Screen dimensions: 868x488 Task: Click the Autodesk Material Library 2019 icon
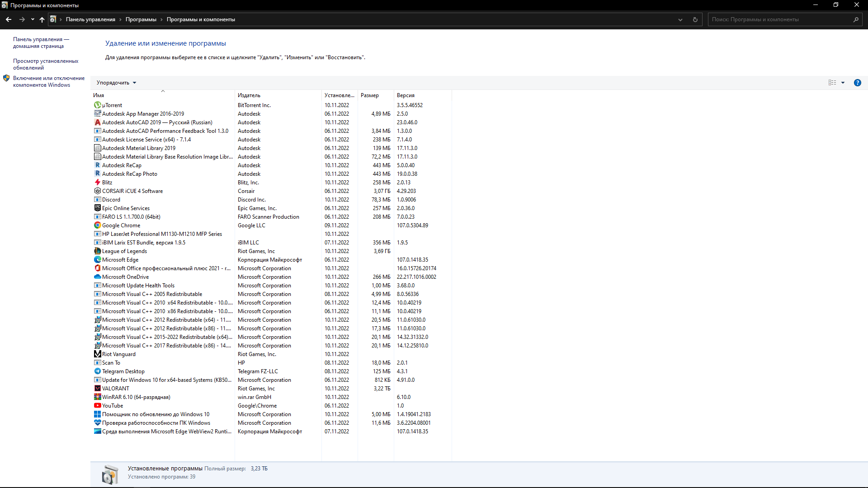[97, 148]
